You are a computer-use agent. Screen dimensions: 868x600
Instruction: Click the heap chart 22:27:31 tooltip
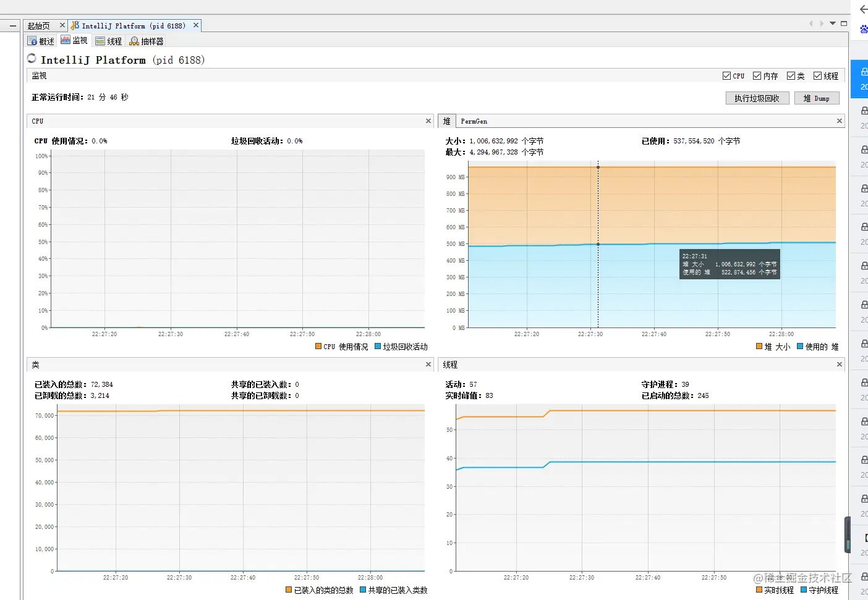click(730, 264)
